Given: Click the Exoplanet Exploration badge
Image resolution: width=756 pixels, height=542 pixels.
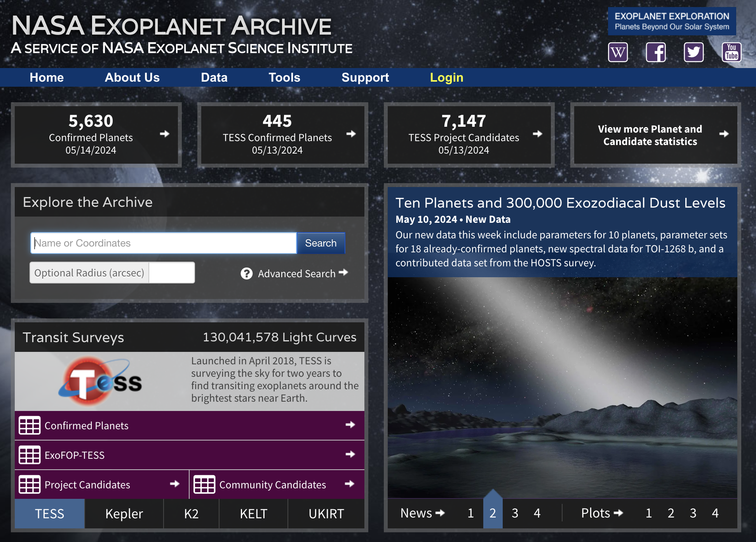Looking at the screenshot, I should (672, 21).
